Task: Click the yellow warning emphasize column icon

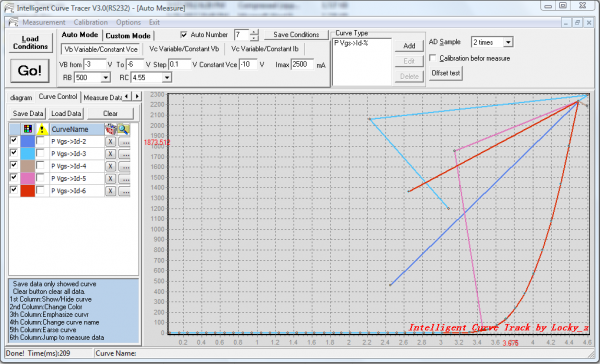Action: (x=42, y=129)
